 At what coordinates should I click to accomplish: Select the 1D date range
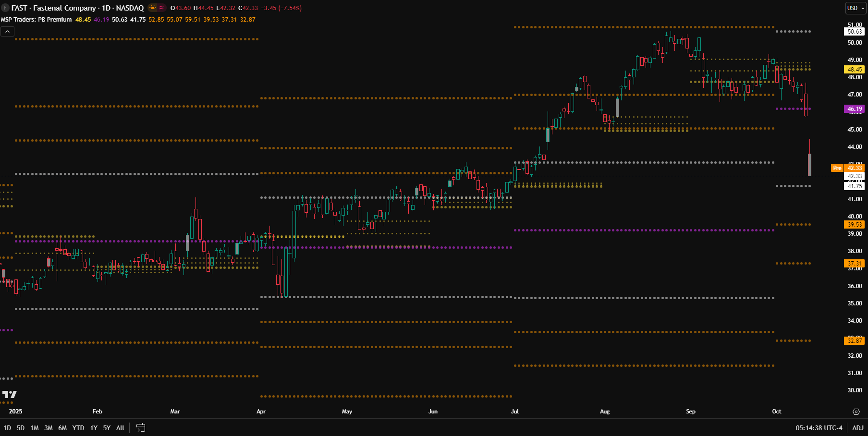pos(7,427)
